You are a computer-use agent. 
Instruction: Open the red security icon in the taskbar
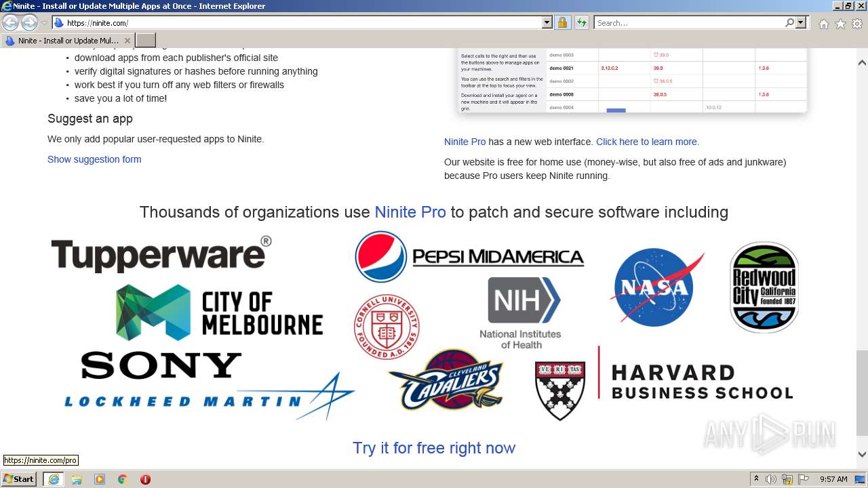tap(145, 479)
